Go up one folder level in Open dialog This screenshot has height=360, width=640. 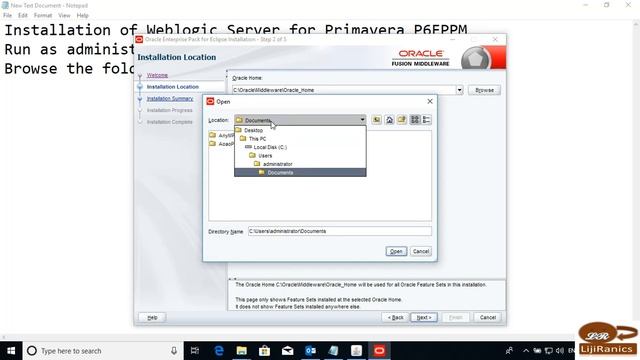[376, 120]
